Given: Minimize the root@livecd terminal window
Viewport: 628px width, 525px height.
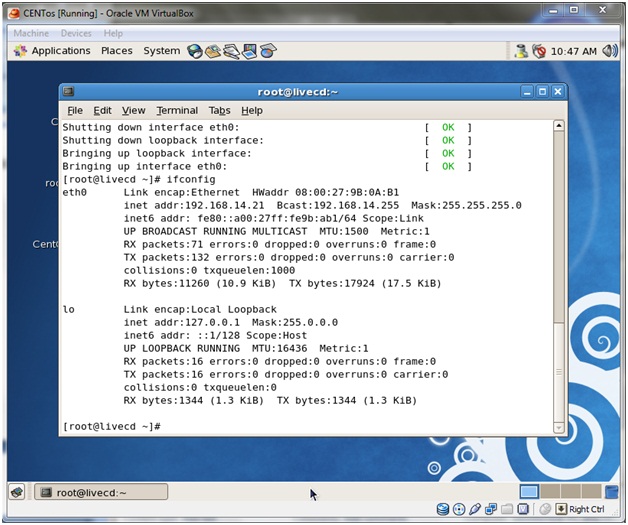Looking at the screenshot, I should tap(527, 92).
